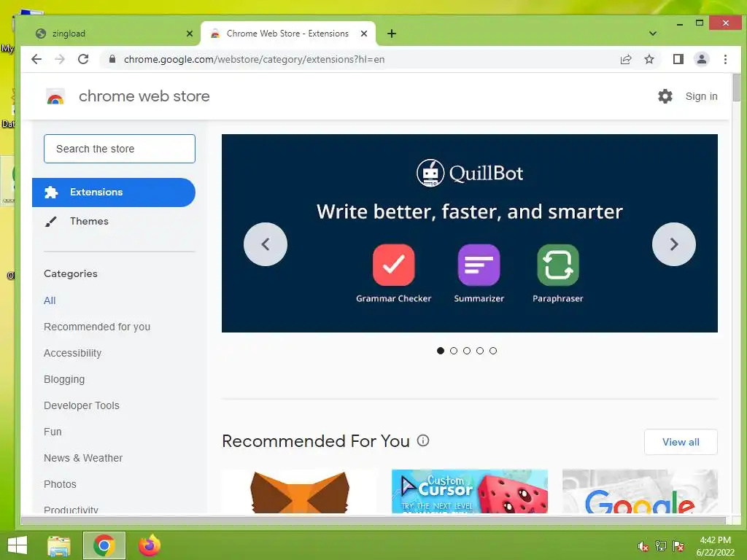Viewport: 747px width, 560px height.
Task: Click the Chrome taskbar icon
Action: tap(104, 545)
